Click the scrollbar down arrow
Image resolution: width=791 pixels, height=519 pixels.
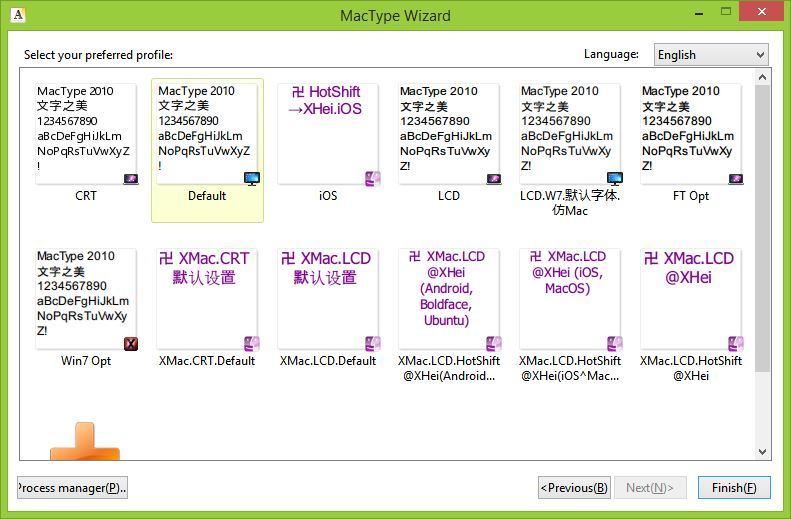pyautogui.click(x=762, y=451)
